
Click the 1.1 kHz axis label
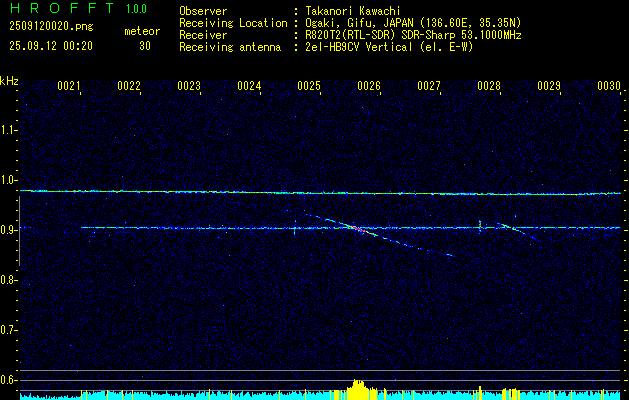point(8,130)
